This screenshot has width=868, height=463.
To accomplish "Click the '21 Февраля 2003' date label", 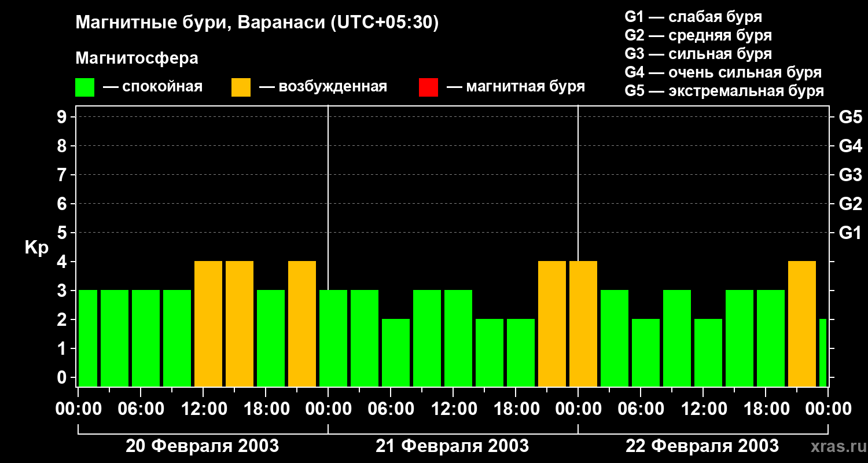I will pos(453,446).
